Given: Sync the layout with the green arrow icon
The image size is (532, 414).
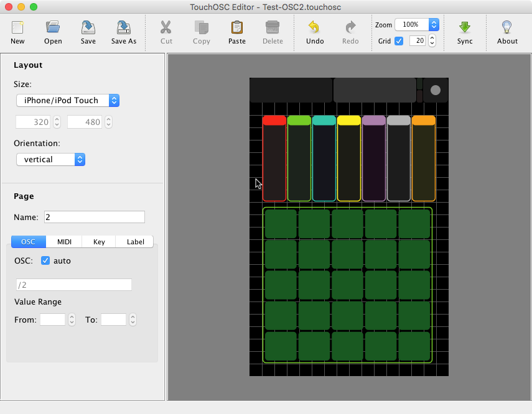Looking at the screenshot, I should [465, 28].
